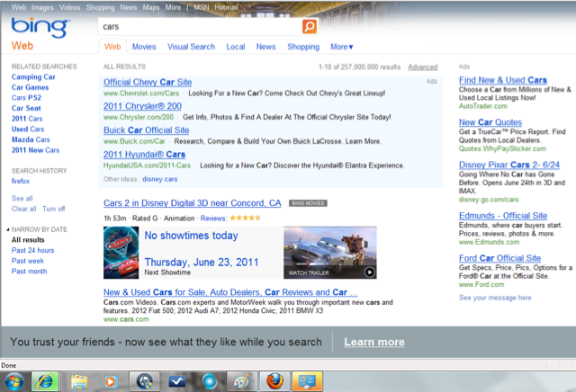Image resolution: width=576 pixels, height=392 pixels.
Task: Filter results to Past week
Action: pyautogui.click(x=28, y=261)
